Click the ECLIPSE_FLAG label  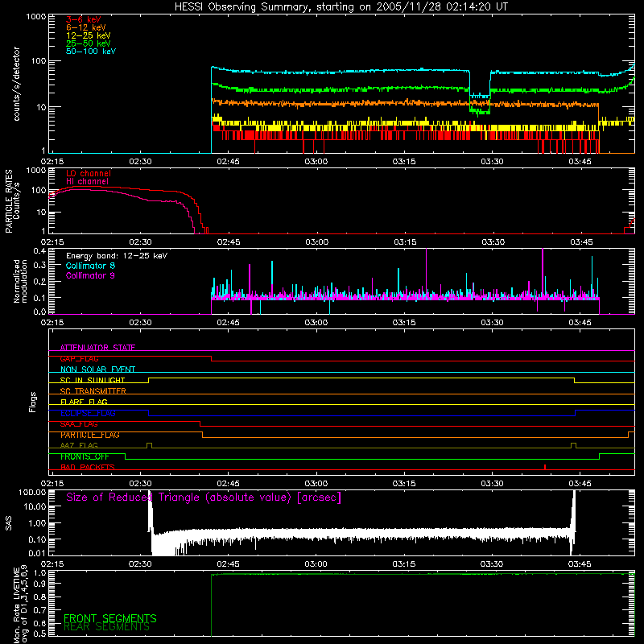click(88, 413)
